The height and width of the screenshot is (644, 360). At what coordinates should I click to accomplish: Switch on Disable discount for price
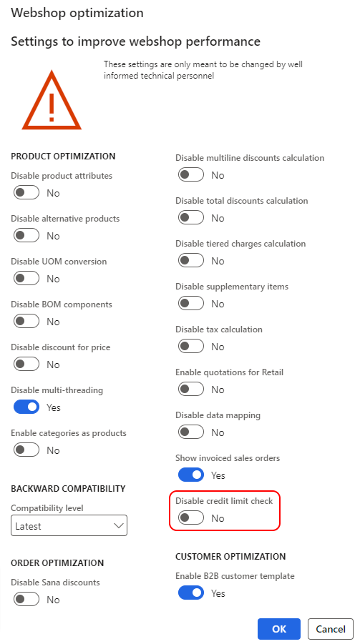tap(26, 365)
